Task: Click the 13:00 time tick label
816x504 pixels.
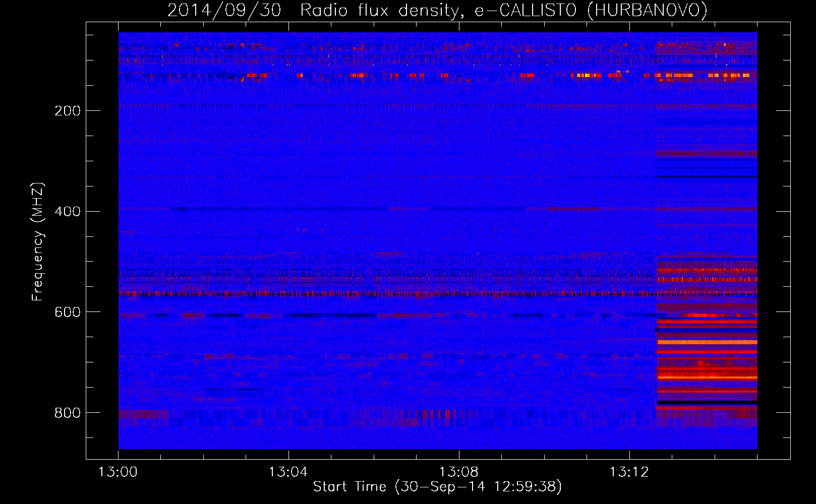Action: point(118,472)
